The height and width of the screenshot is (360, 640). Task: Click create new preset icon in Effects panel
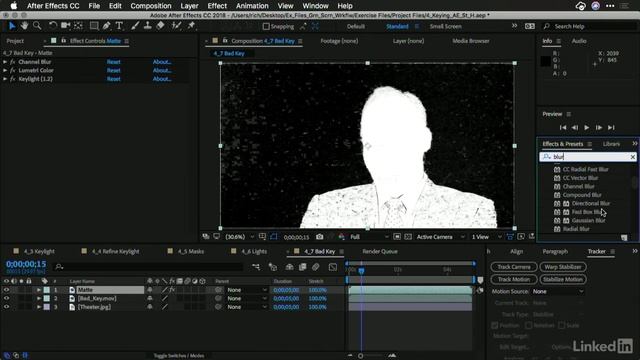pos(624,238)
